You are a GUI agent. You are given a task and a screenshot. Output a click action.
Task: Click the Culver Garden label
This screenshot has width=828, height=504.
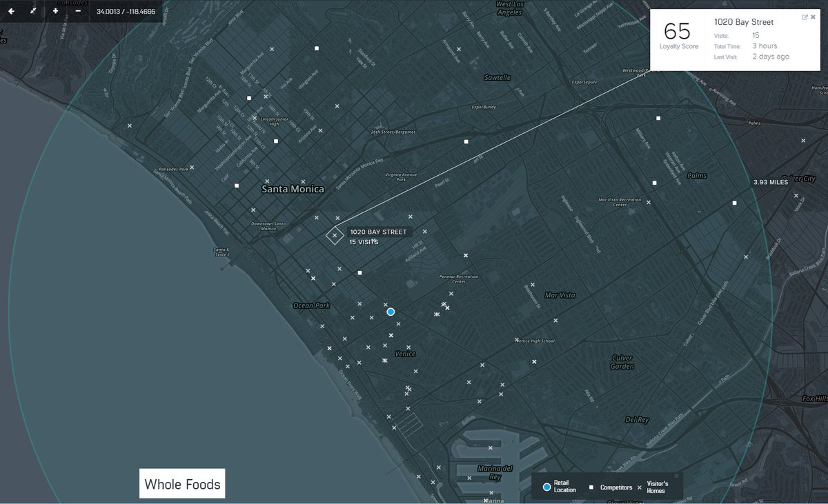[x=622, y=362]
